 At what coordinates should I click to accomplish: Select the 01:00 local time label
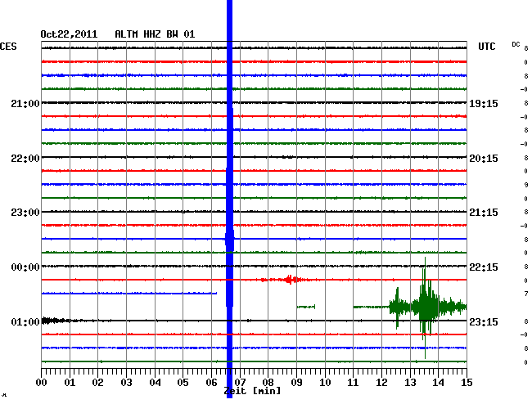click(x=25, y=321)
